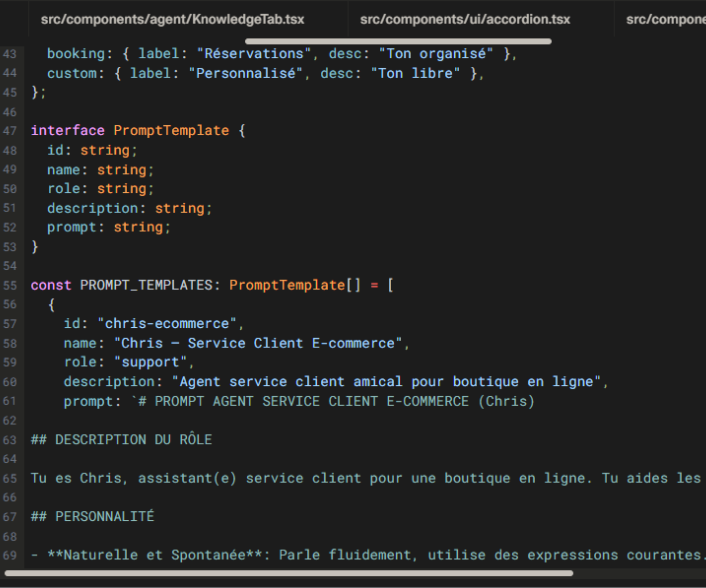Click line number 55 in the gutter
706x588 pixels.
click(x=10, y=286)
